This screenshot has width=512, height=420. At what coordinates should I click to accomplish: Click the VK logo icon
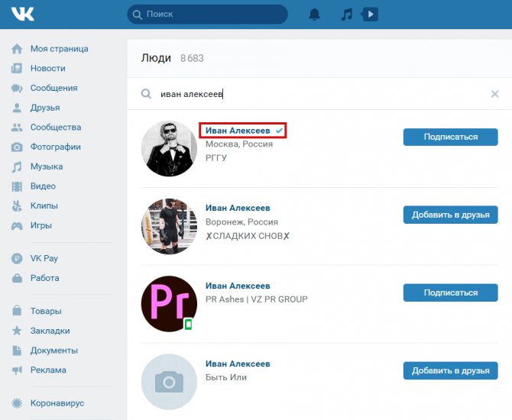point(23,14)
